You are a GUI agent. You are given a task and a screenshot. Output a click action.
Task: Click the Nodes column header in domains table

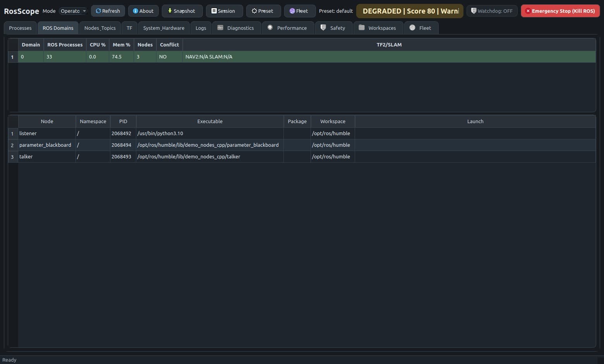(145, 45)
